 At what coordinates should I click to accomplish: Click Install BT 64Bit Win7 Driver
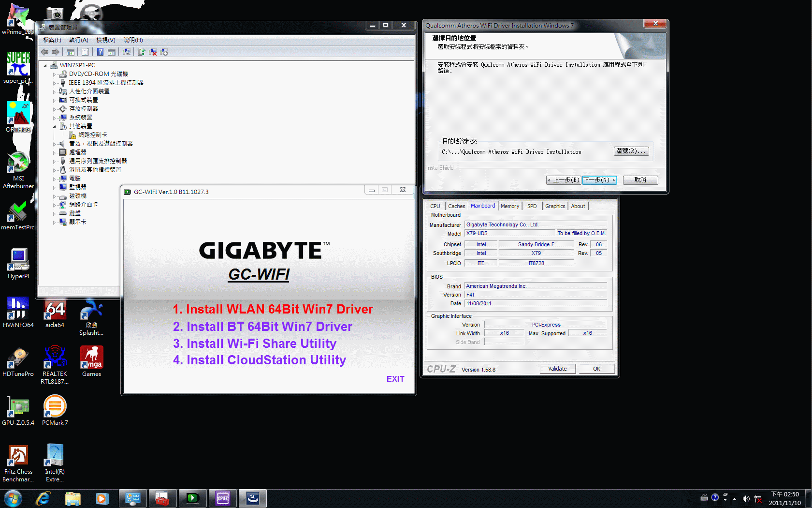coord(263,327)
